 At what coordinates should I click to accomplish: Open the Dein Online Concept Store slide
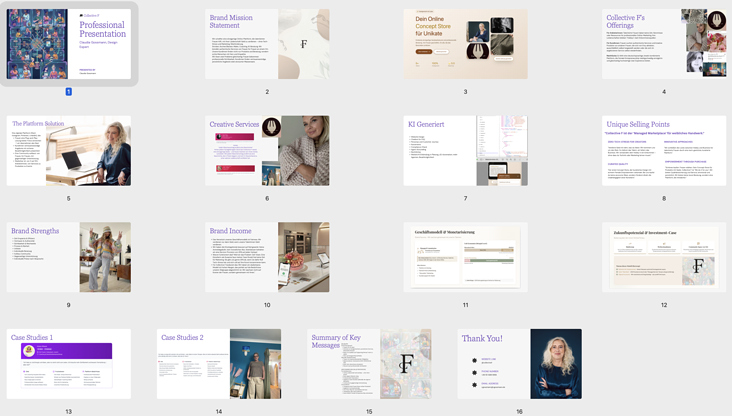[x=465, y=44]
